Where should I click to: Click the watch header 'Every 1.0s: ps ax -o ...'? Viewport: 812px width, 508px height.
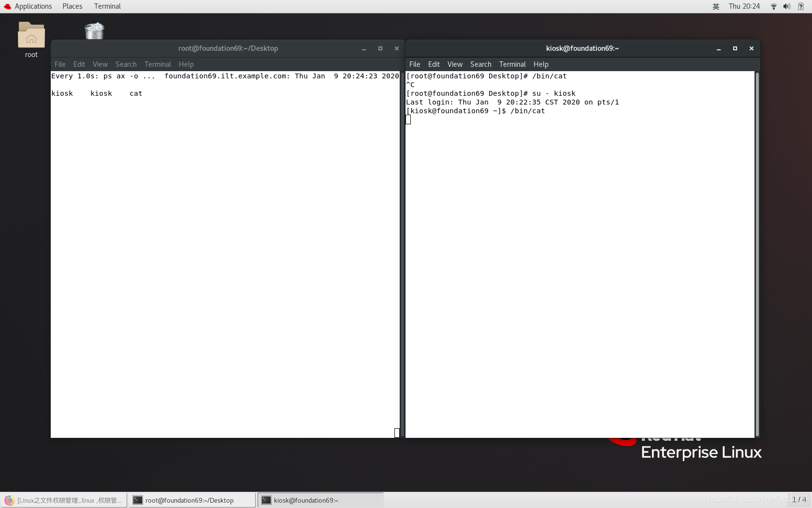(103, 76)
